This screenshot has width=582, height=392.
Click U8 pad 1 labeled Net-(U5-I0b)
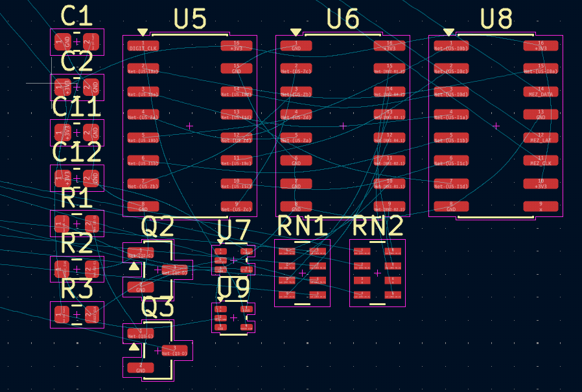click(x=451, y=46)
